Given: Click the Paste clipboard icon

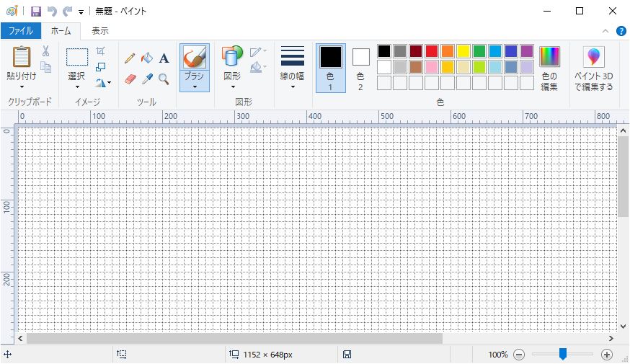Looking at the screenshot, I should tap(22, 57).
